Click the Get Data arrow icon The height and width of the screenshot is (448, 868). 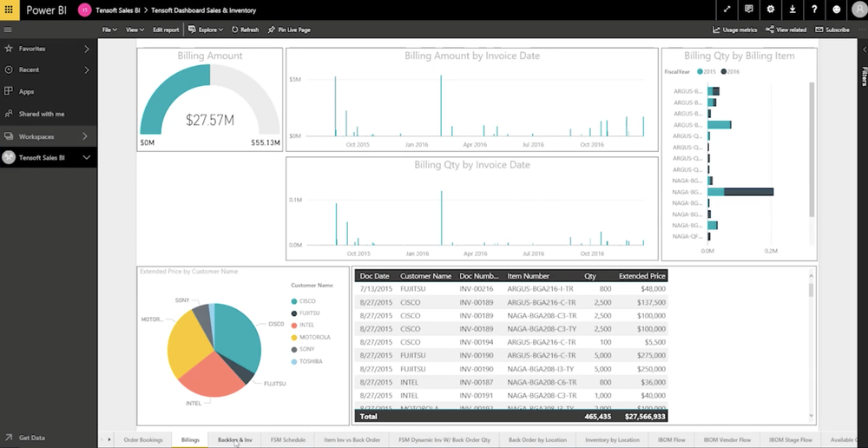tap(9, 438)
